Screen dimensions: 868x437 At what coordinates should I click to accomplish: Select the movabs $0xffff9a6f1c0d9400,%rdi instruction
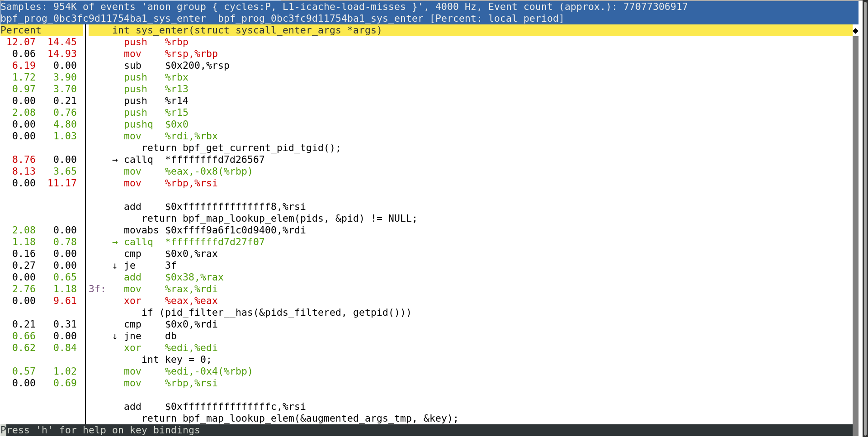tap(215, 230)
